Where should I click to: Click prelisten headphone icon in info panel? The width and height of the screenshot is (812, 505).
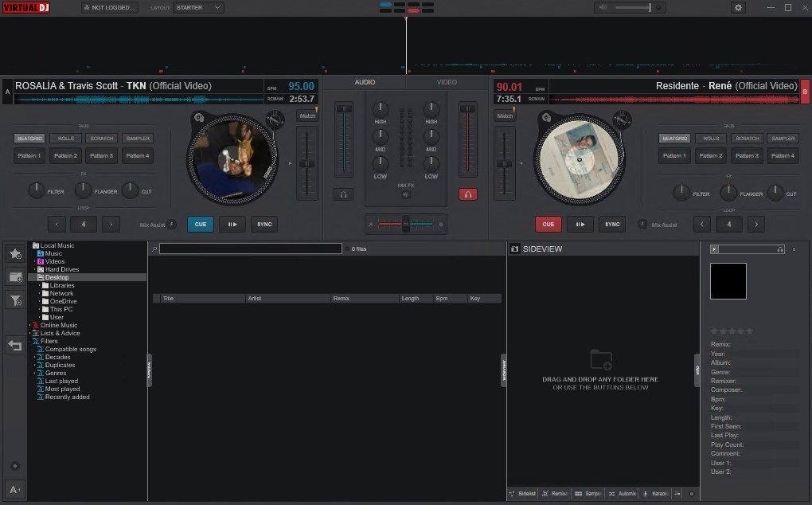click(x=780, y=249)
